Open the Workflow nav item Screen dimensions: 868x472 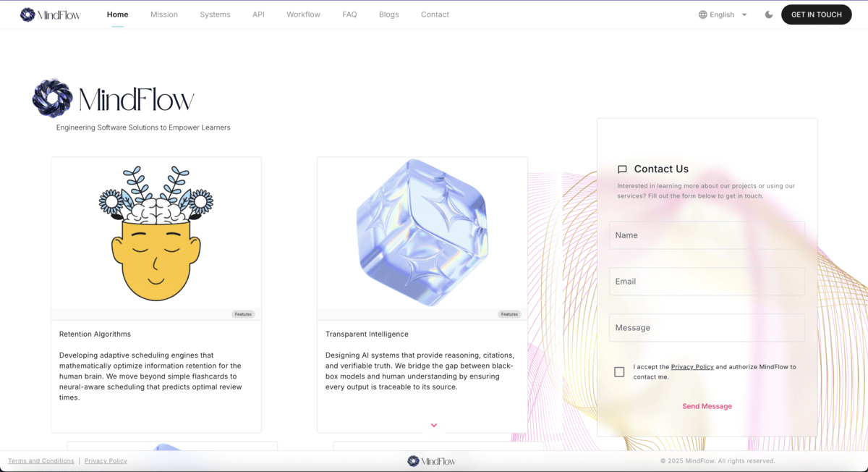[303, 14]
